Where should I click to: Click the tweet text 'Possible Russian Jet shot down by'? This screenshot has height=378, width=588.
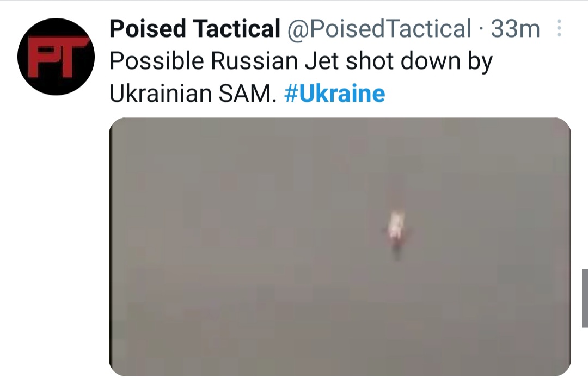(301, 61)
